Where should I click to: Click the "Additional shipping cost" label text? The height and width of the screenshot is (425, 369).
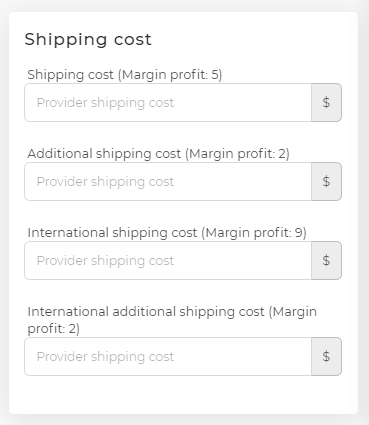tap(104, 154)
